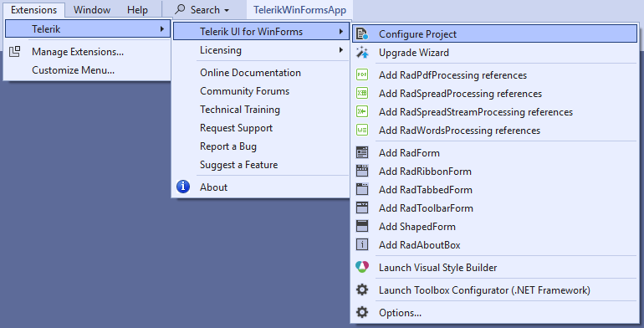Click the Search magnifier icon

180,9
